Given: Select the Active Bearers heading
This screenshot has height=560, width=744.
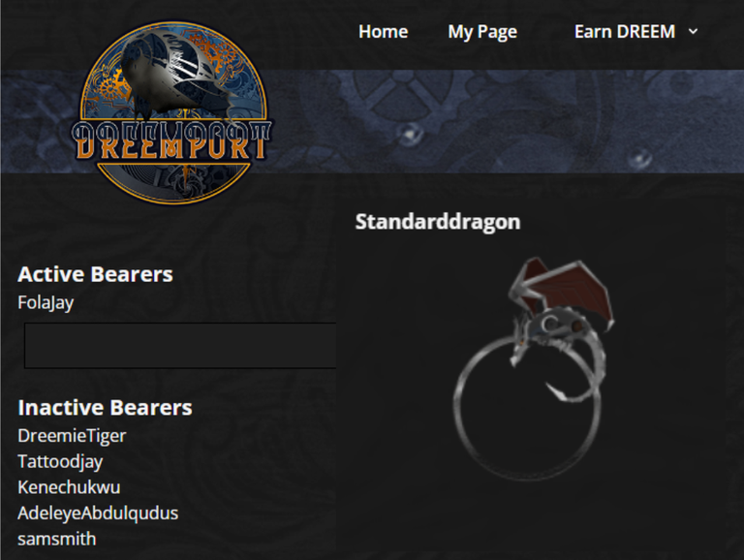Looking at the screenshot, I should coord(95,274).
